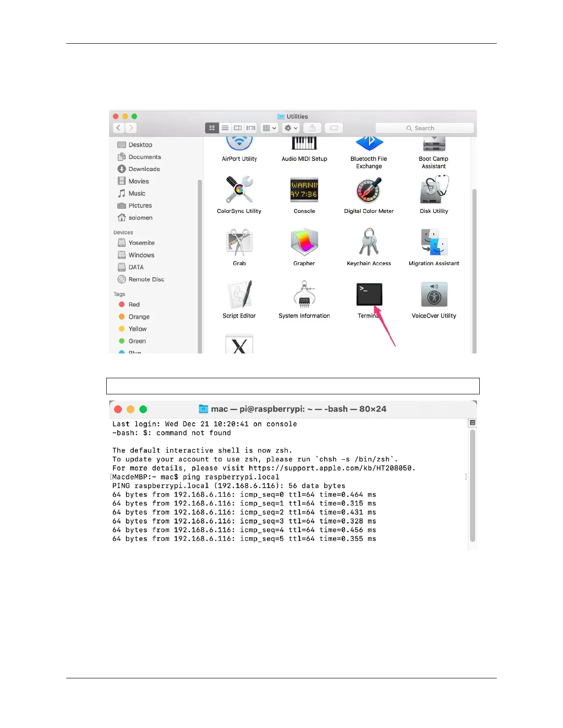Launch the Terminal app icon
Image resolution: width=563 pixels, height=728 pixels.
click(369, 294)
